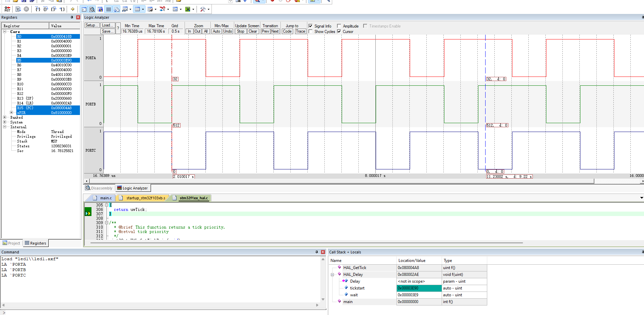This screenshot has width=644, height=315.
Task: Click the hammer and wrench Toolbox icon
Action: pos(203,9)
